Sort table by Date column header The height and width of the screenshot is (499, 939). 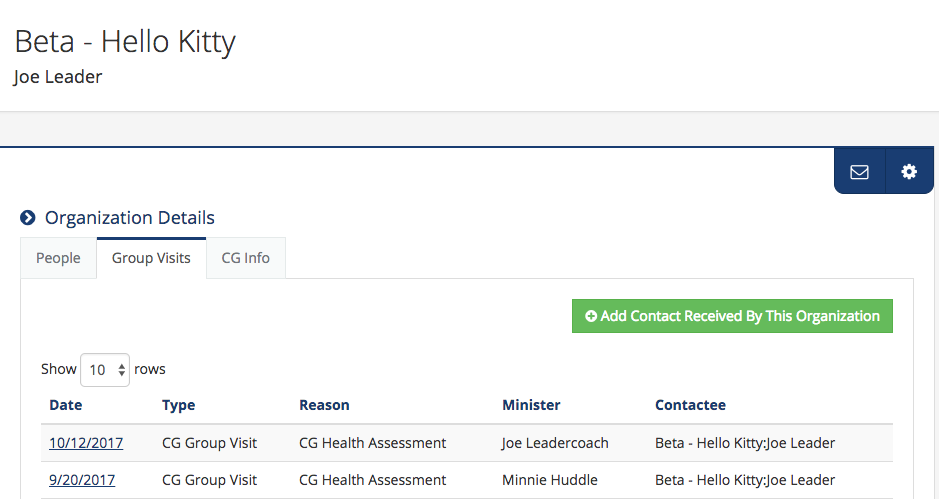[66, 405]
